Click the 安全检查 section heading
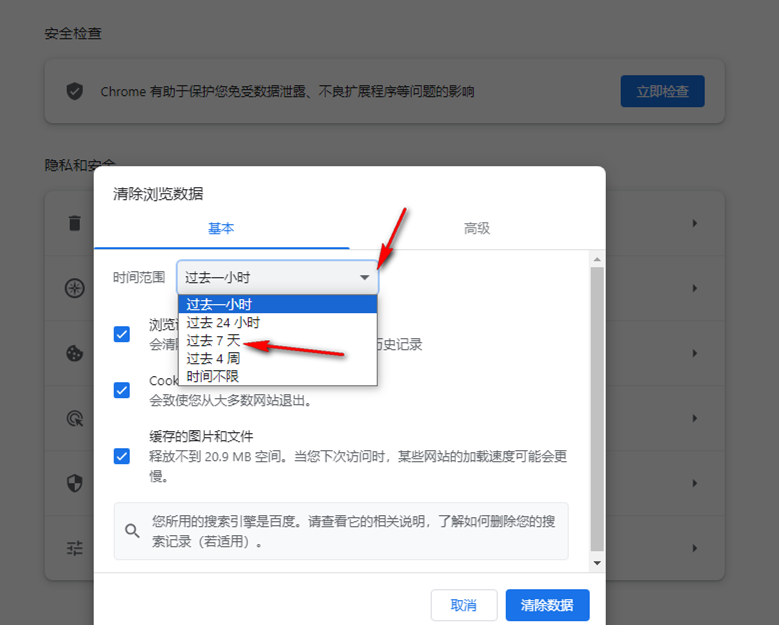Image resolution: width=779 pixels, height=625 pixels. pos(73,33)
